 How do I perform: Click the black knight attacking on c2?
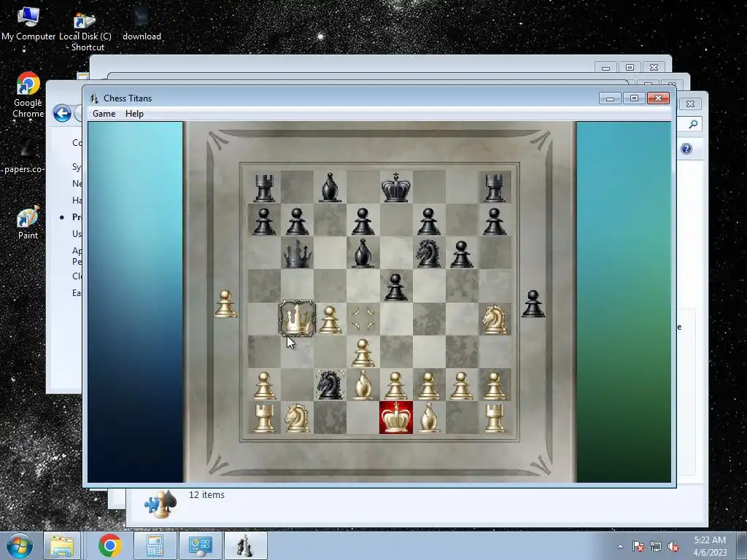point(330,384)
